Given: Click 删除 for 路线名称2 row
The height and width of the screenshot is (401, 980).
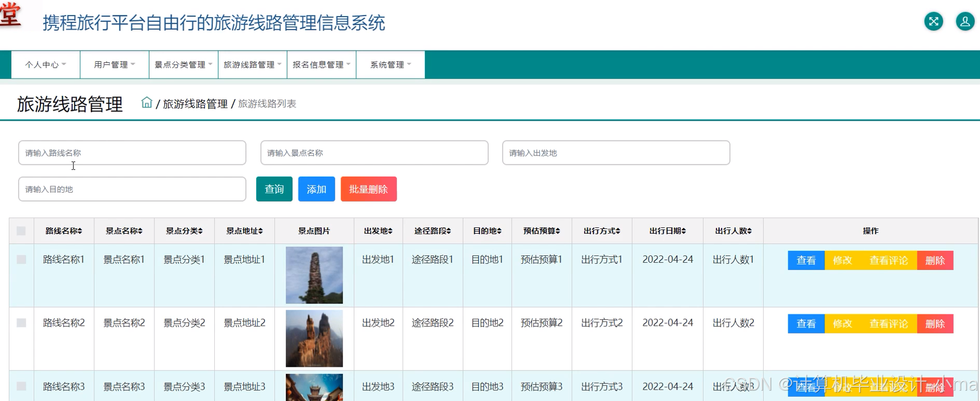Looking at the screenshot, I should click(935, 324).
